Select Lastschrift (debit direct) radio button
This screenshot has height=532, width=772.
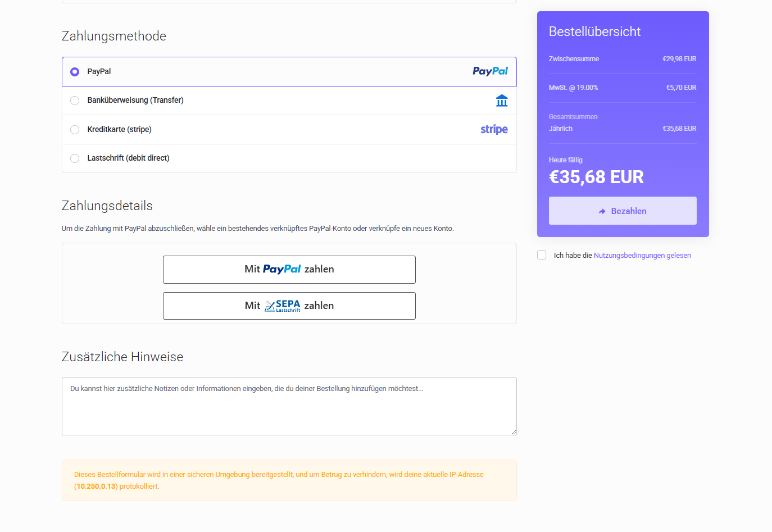tap(75, 158)
